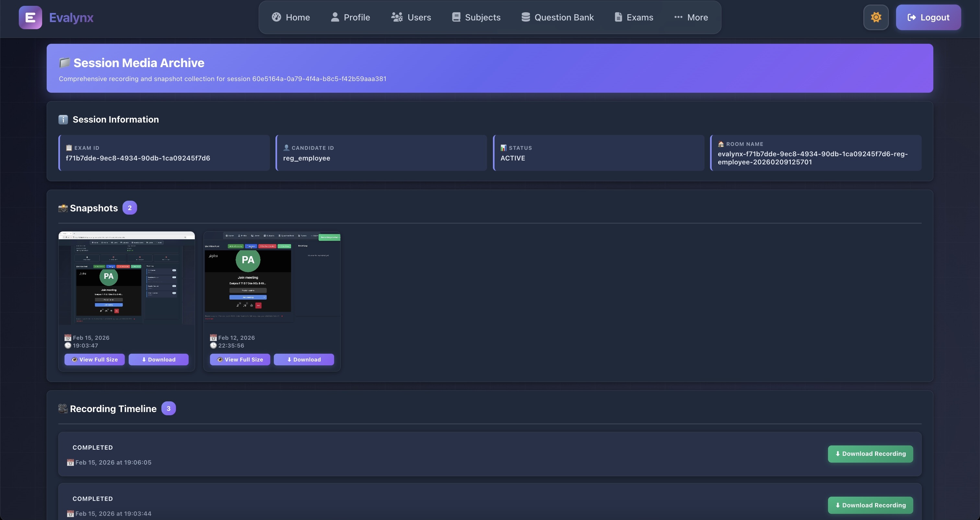Click the Subjects book icon
The image size is (980, 520).
click(x=456, y=18)
